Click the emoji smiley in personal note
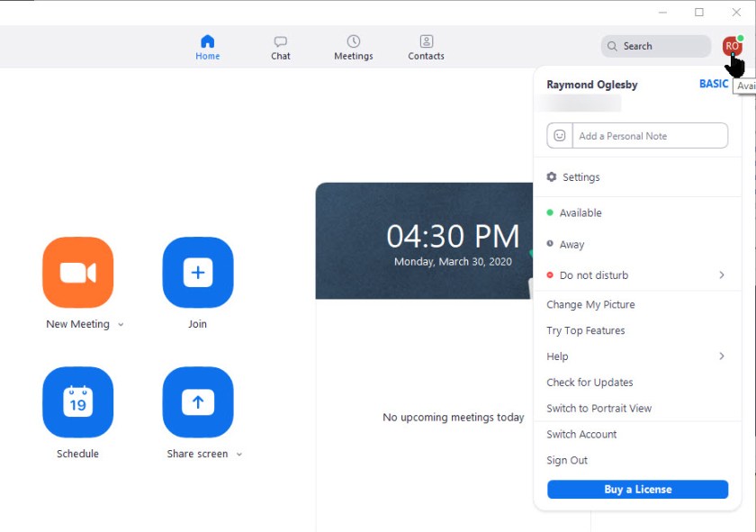 [x=560, y=136]
